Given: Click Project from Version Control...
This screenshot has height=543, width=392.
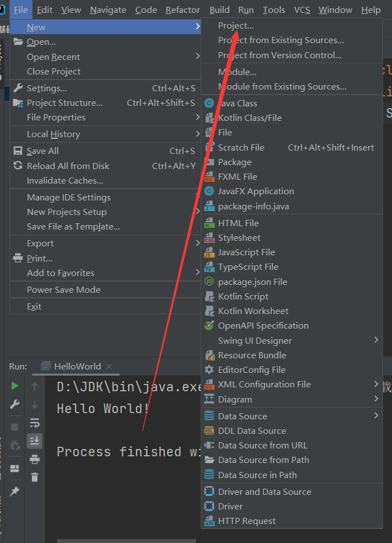Looking at the screenshot, I should tap(292, 55).
